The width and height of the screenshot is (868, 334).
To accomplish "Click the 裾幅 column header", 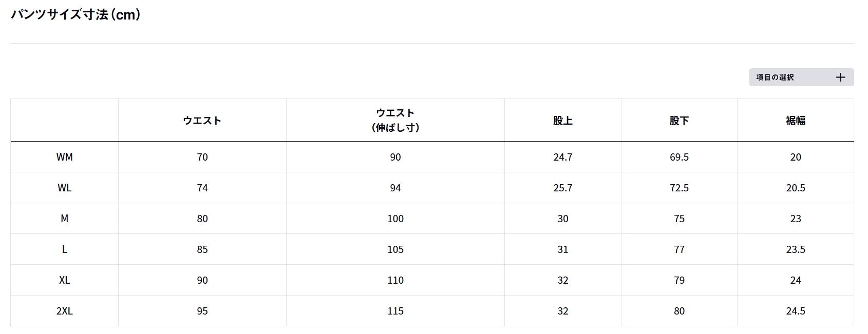I will 795,121.
